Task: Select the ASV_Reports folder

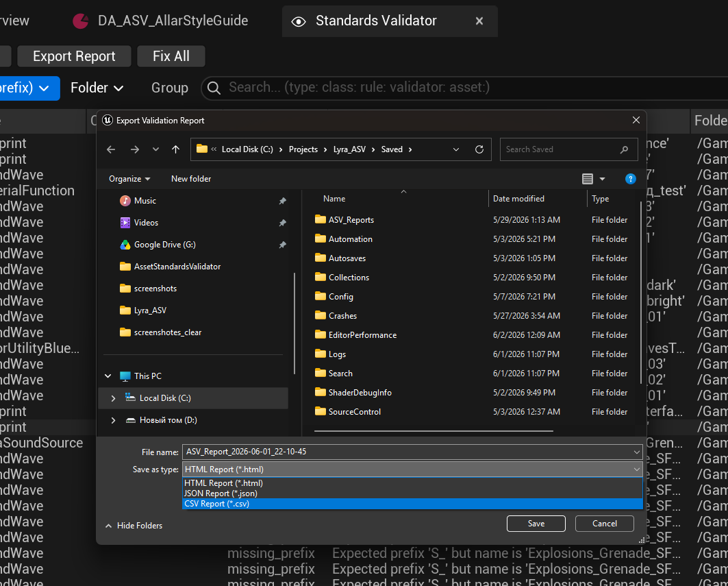Action: (351, 220)
